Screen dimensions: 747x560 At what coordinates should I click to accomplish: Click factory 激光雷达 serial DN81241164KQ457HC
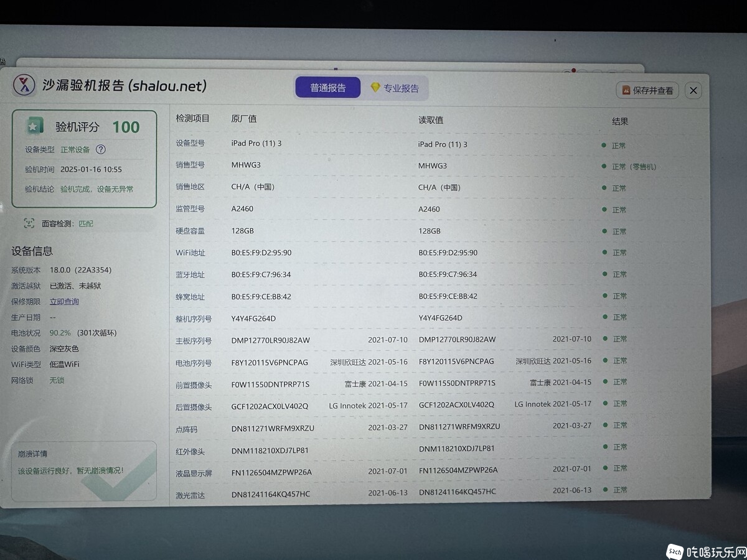pos(271,494)
